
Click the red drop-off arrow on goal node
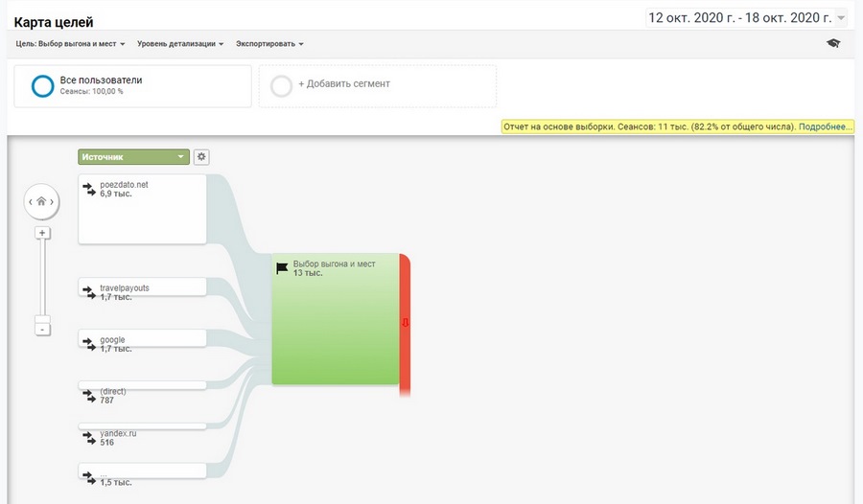(405, 323)
